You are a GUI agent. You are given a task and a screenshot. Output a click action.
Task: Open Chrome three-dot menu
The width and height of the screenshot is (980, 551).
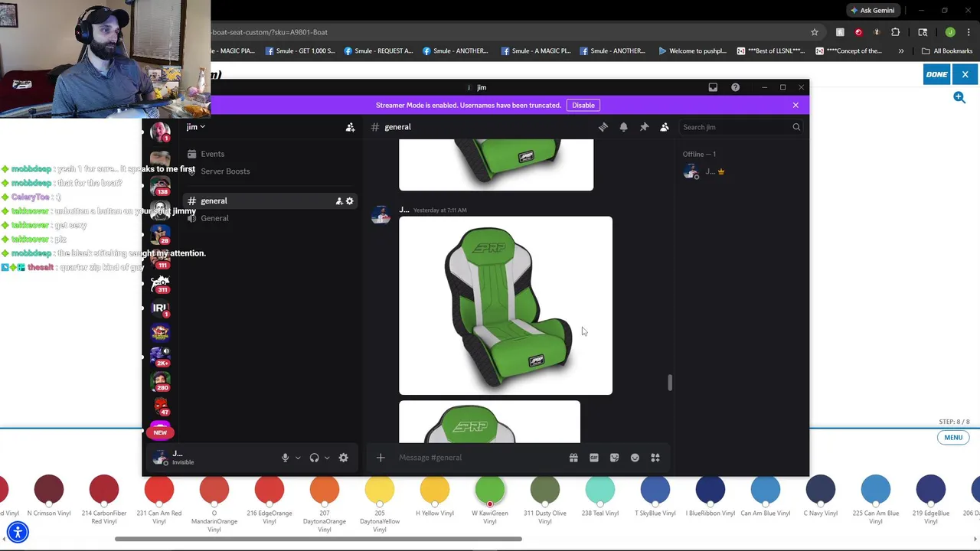click(x=969, y=32)
